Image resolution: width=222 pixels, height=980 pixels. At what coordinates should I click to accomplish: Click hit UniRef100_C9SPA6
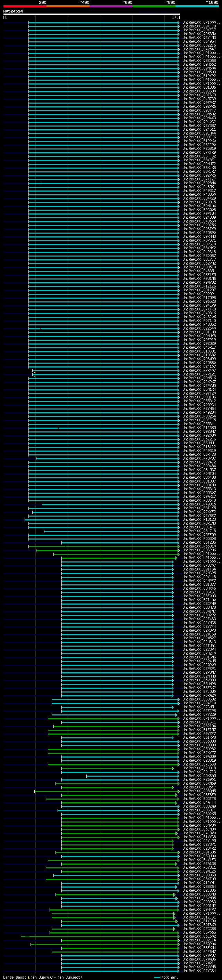(199, 550)
